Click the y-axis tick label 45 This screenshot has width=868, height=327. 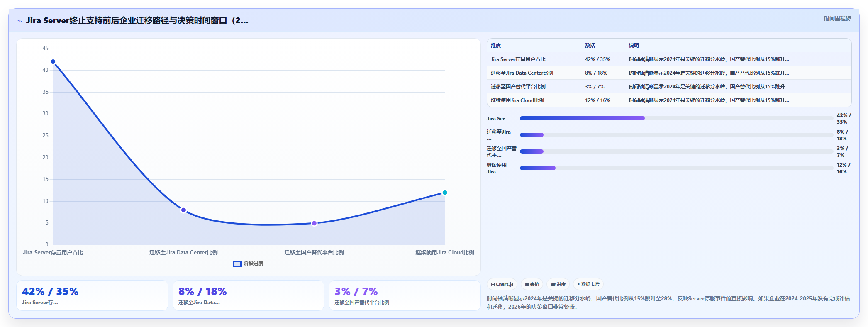pos(45,49)
